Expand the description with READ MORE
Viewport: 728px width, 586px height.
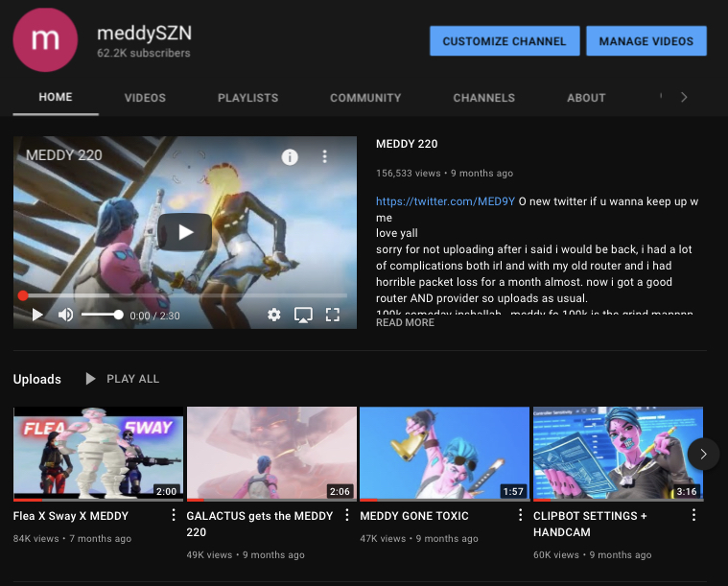click(405, 323)
